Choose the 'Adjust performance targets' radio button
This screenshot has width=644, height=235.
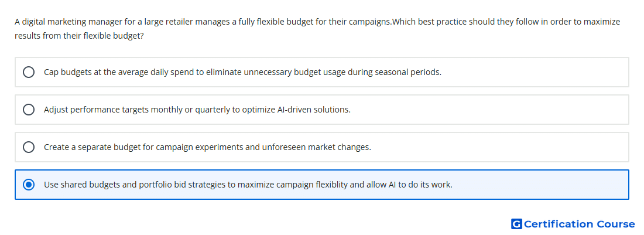[29, 110]
